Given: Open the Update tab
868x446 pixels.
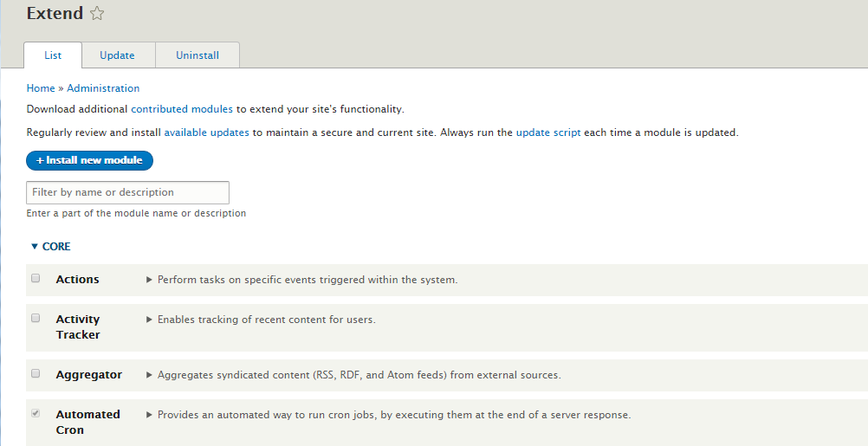Looking at the screenshot, I should pyautogui.click(x=117, y=55).
